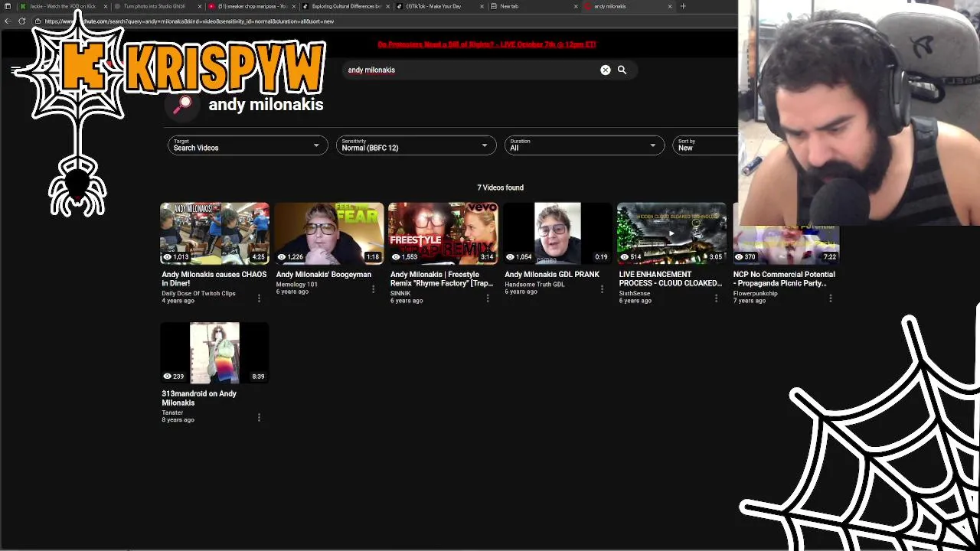The width and height of the screenshot is (980, 551).
Task: Open 'LIVE ENHANCEMENT PROCESS - CLOUD CLOAKED' title
Action: [671, 279]
